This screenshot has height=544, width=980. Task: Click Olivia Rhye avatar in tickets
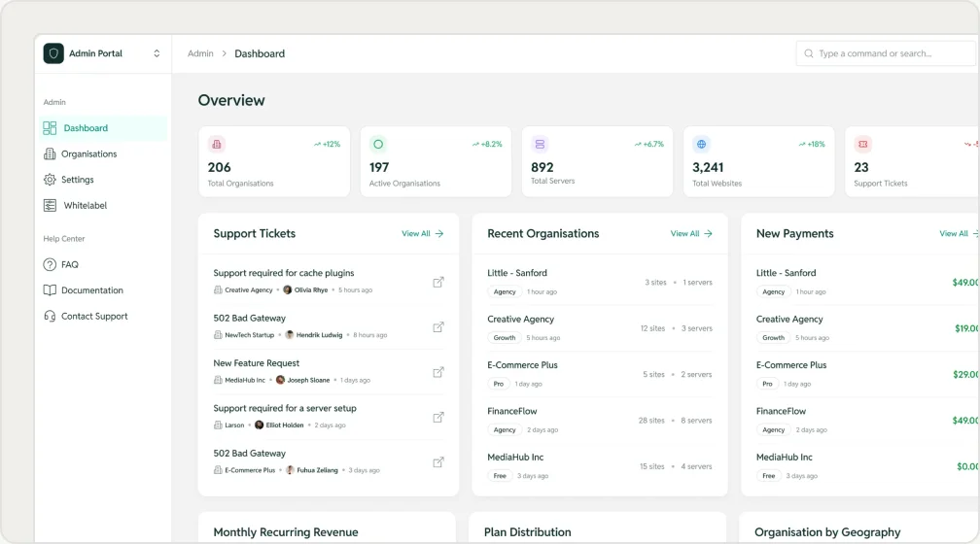click(288, 289)
